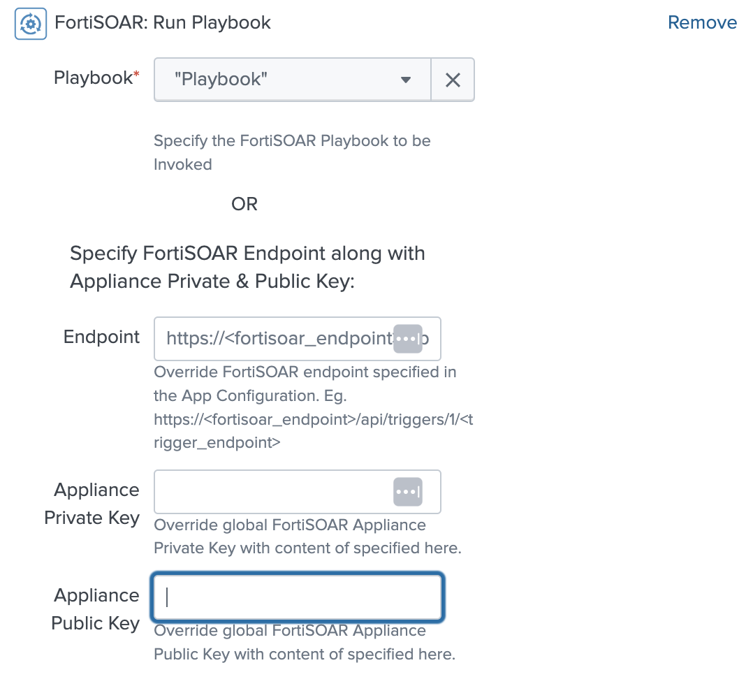Click the FortiSOAR gear icon
Viewport: 753px width, 700px height.
tap(31, 24)
